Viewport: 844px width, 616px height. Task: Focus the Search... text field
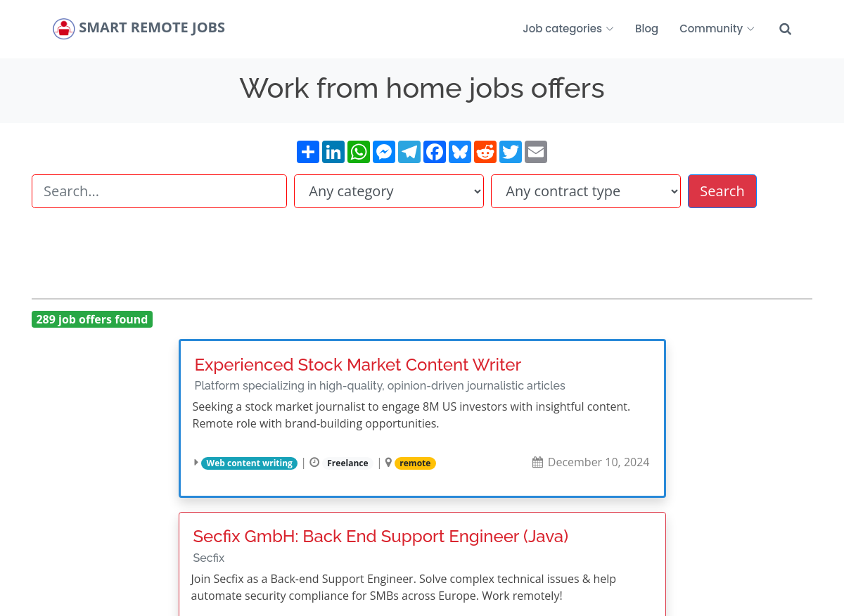tap(159, 191)
